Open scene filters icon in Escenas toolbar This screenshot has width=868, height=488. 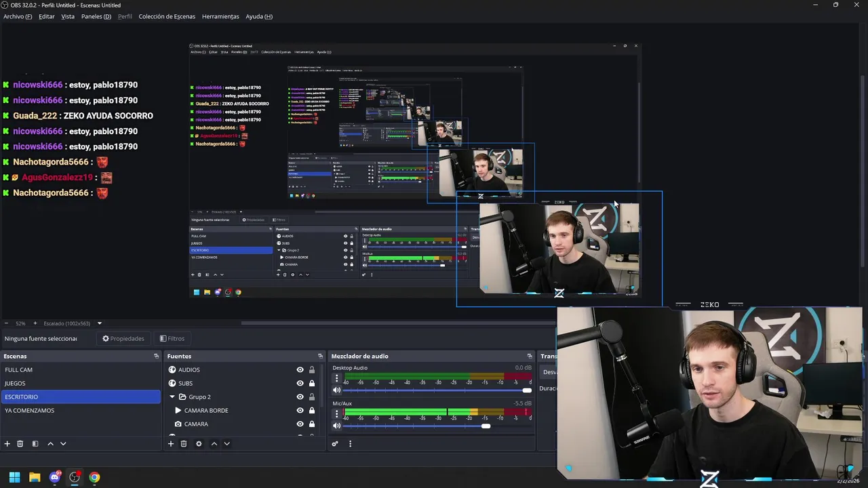tap(35, 444)
